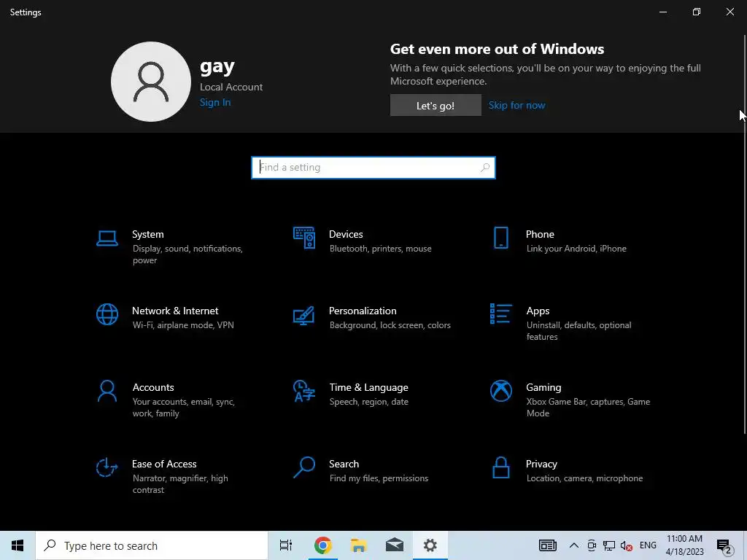Select the Gaming category title
The width and height of the screenshot is (747, 560).
point(543,388)
